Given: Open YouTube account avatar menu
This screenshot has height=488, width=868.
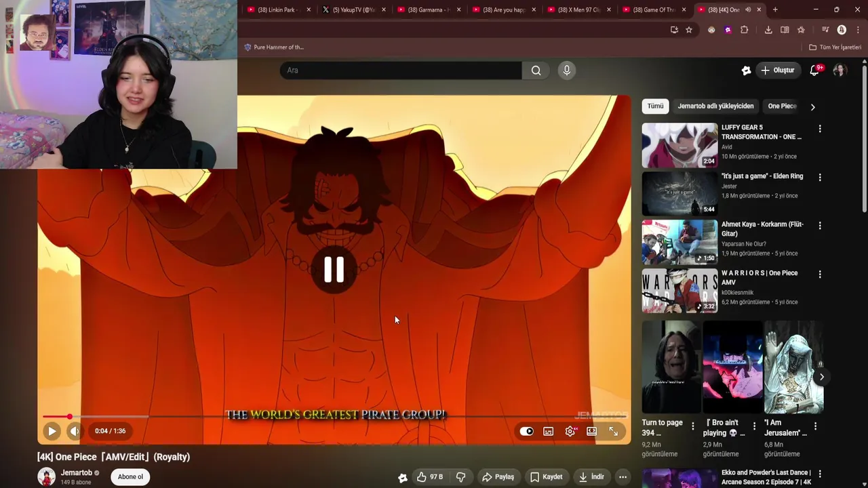Looking at the screenshot, I should point(840,70).
